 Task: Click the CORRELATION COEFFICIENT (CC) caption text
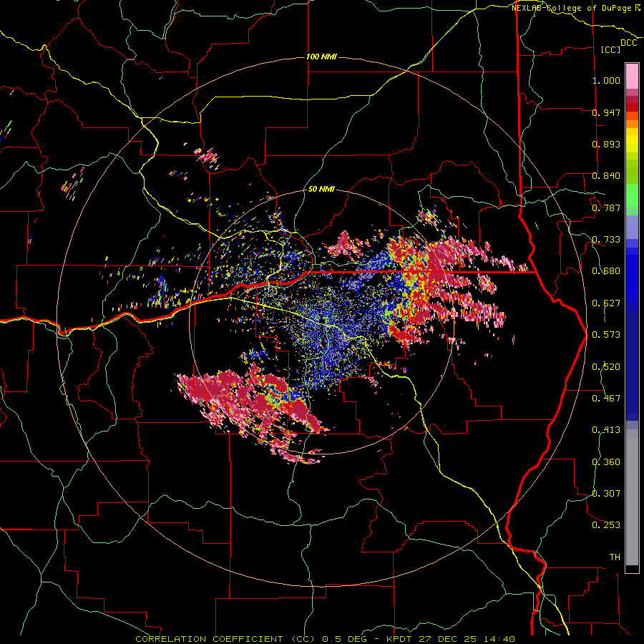click(225, 639)
